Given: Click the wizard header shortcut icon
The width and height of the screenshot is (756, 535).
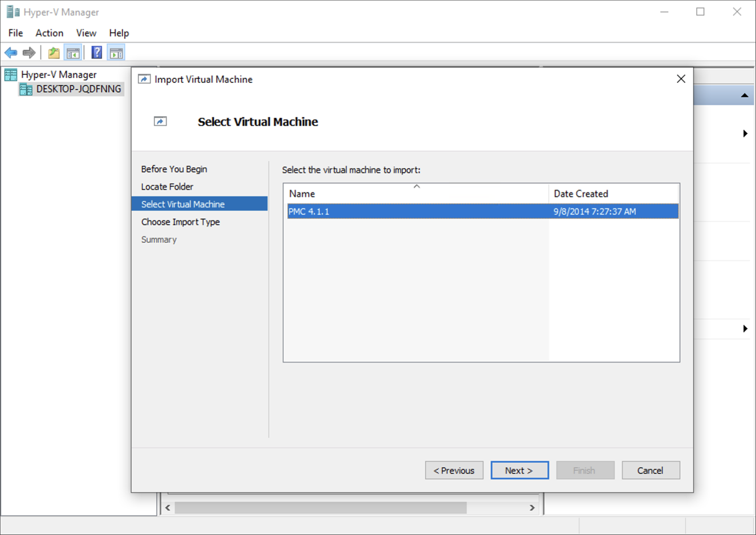Looking at the screenshot, I should [160, 121].
